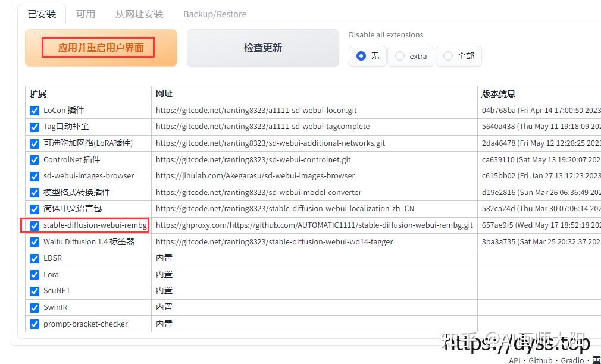Viewport: 601px width, 364px height.
Task: Uncheck the LoCon 插件 extension
Action: point(35,111)
